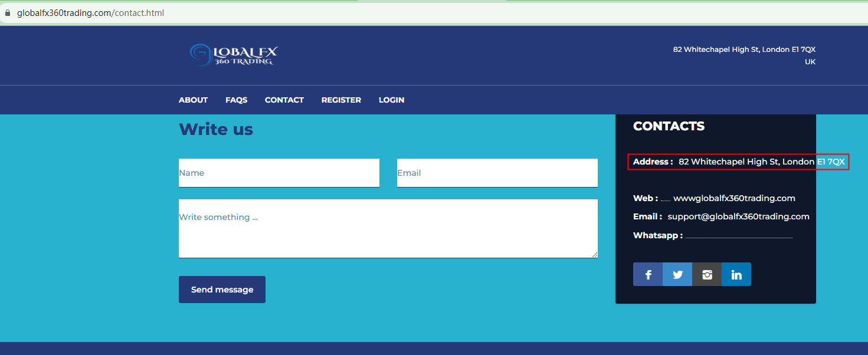Click the CONTACTS heading
This screenshot has height=355, width=868.
pos(669,126)
